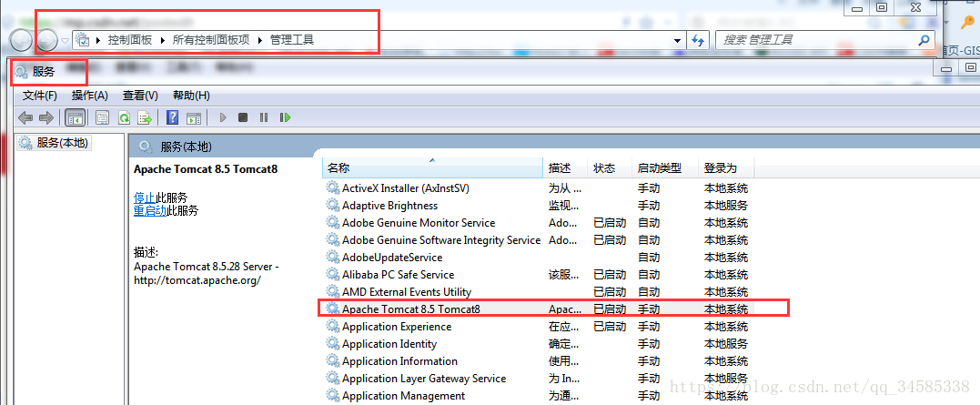The height and width of the screenshot is (405, 980).
Task: Open recent pages dropdown beside forward button
Action: click(65, 41)
